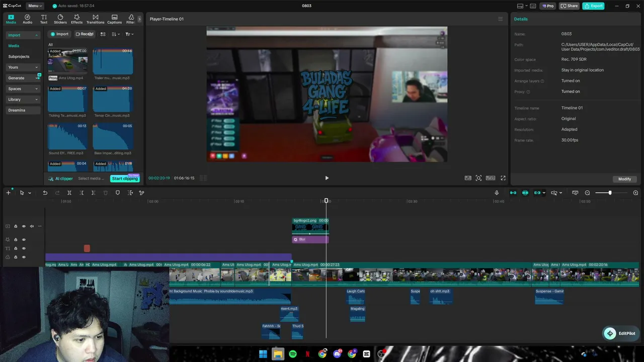The image size is (644, 362).
Task: Open Discord from the taskbar
Action: tap(337, 354)
